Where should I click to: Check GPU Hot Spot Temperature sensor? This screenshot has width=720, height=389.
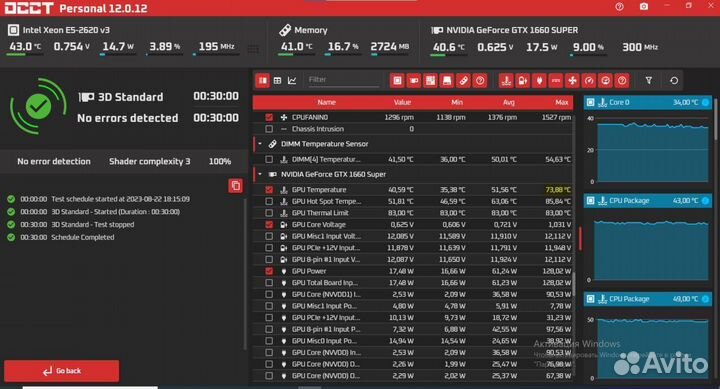pyautogui.click(x=269, y=201)
